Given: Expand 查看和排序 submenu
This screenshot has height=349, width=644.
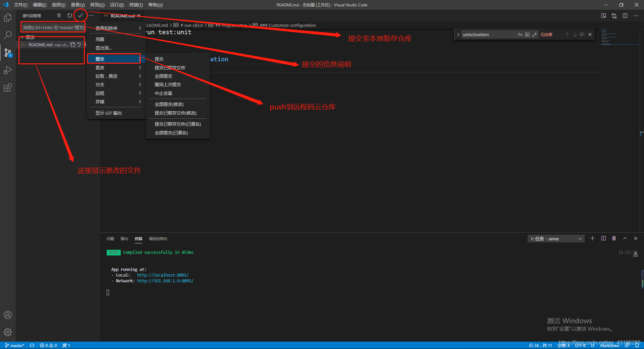Looking at the screenshot, I should coord(116,28).
